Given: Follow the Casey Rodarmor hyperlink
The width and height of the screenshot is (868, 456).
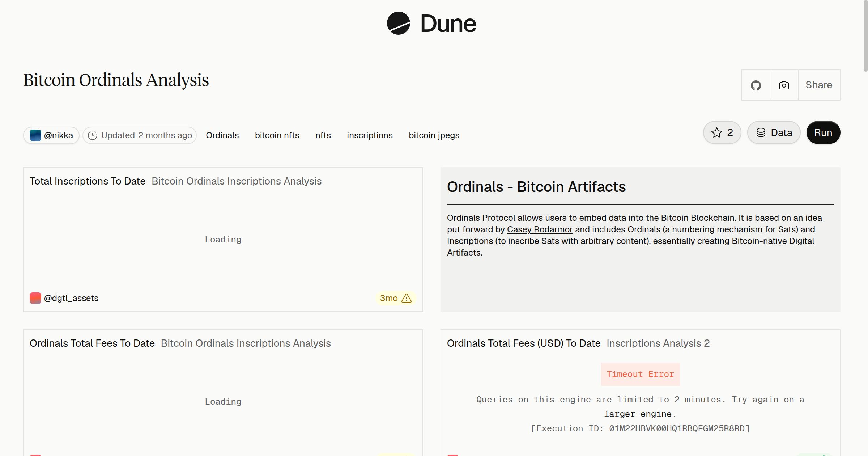Looking at the screenshot, I should coord(540,229).
